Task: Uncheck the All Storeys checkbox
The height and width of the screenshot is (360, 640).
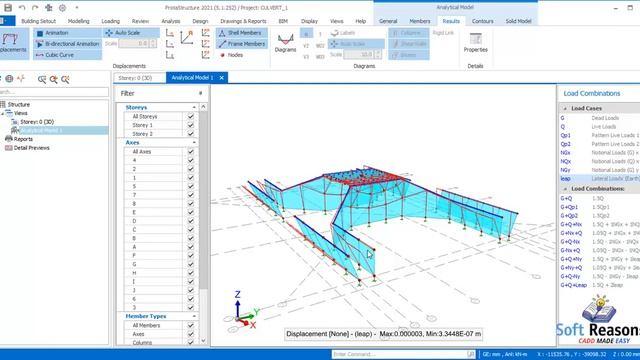Action: 191,116
